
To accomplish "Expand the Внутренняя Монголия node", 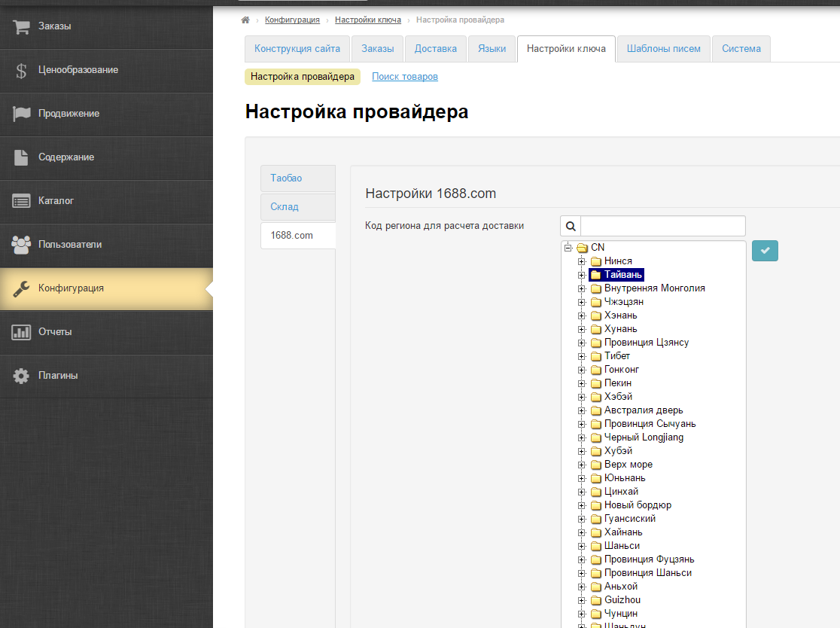I will [x=582, y=288].
